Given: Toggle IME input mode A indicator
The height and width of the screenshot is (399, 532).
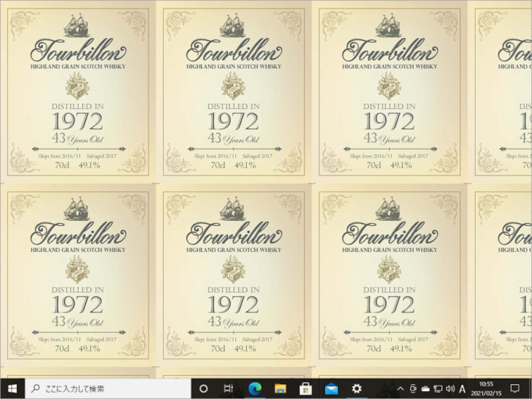Looking at the screenshot, I should click(x=462, y=389).
